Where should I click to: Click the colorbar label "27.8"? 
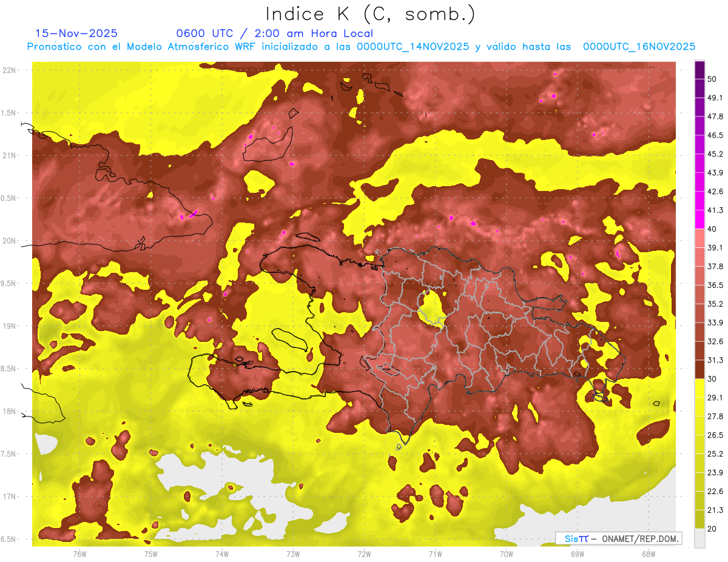(x=715, y=416)
